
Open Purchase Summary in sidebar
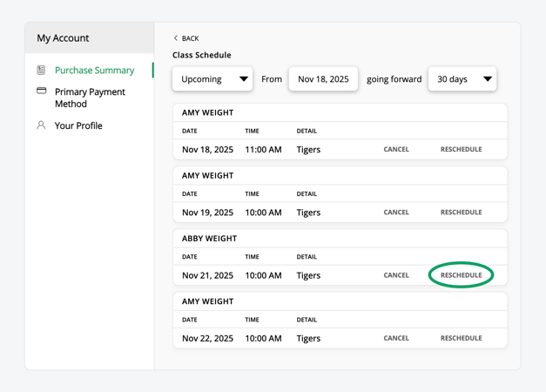pos(94,70)
